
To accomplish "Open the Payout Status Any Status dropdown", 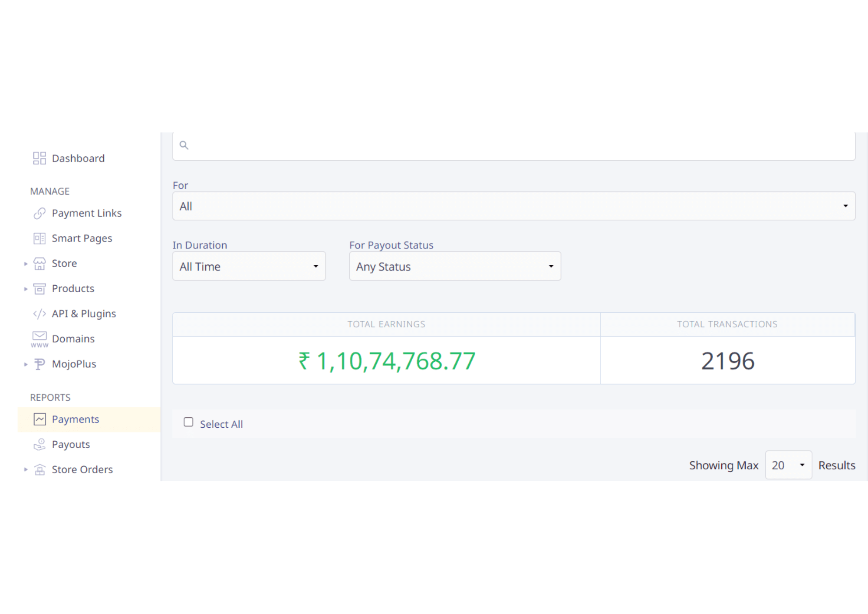I will (x=455, y=266).
